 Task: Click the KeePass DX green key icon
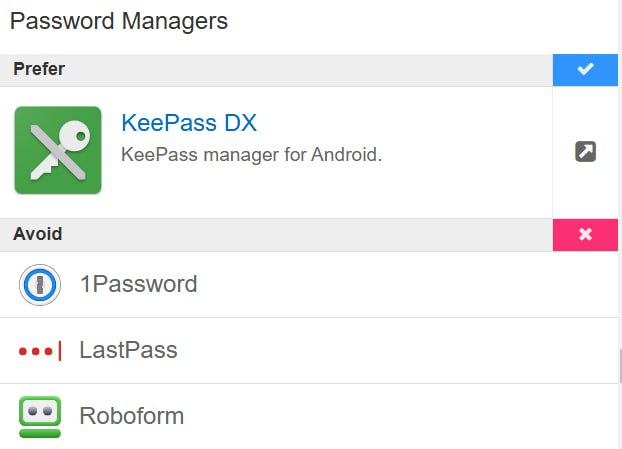(x=58, y=150)
